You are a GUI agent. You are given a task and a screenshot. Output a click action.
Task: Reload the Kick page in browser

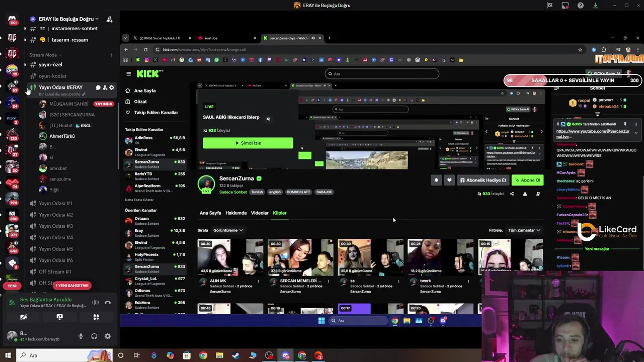click(145, 50)
